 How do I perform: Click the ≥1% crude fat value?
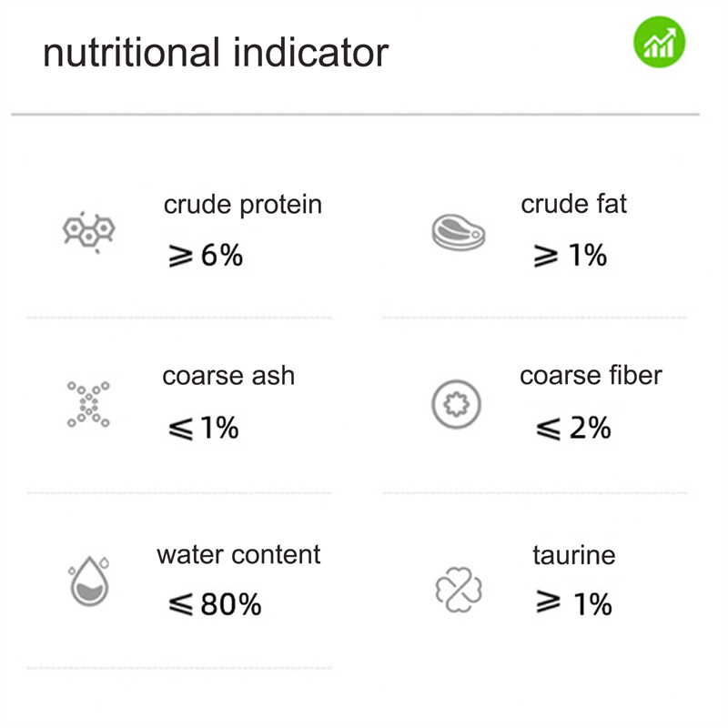[571, 256]
